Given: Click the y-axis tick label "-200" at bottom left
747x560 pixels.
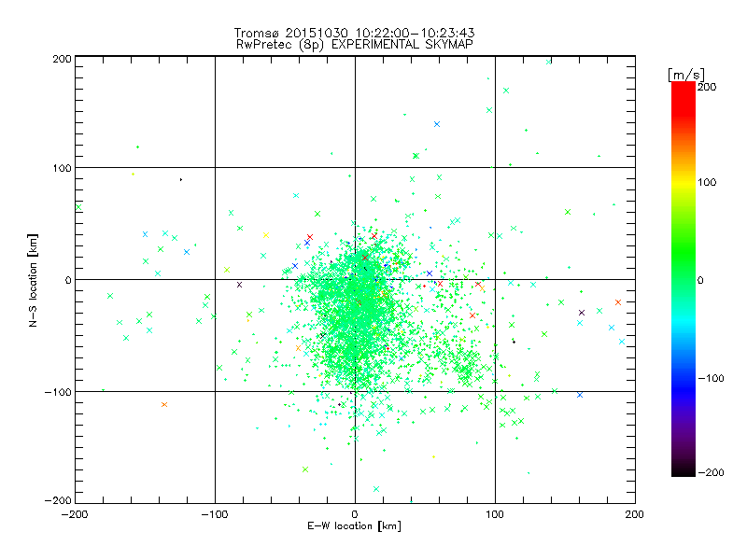Looking at the screenshot, I should tap(58, 500).
